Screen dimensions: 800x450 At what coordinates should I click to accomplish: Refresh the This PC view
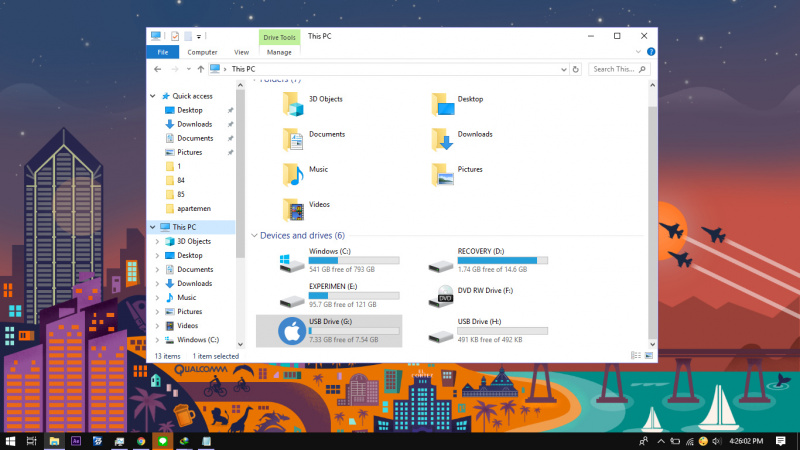[x=576, y=69]
